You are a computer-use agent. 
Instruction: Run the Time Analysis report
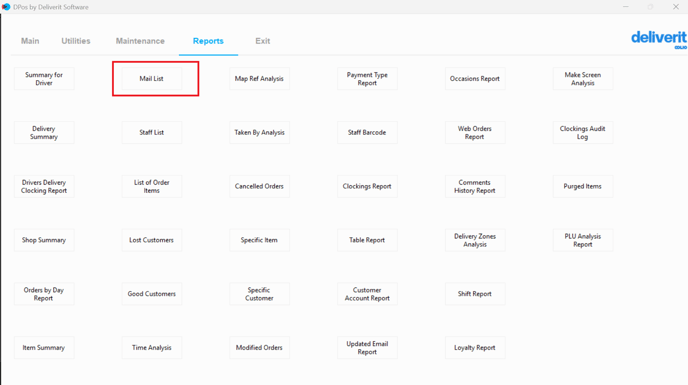pyautogui.click(x=151, y=348)
